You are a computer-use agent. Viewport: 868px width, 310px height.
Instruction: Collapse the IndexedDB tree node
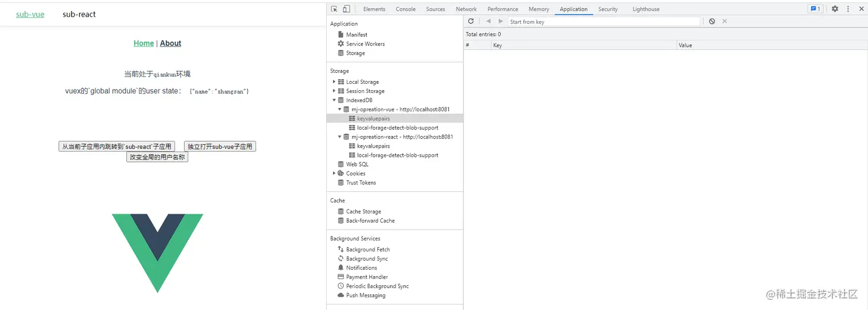tap(334, 100)
